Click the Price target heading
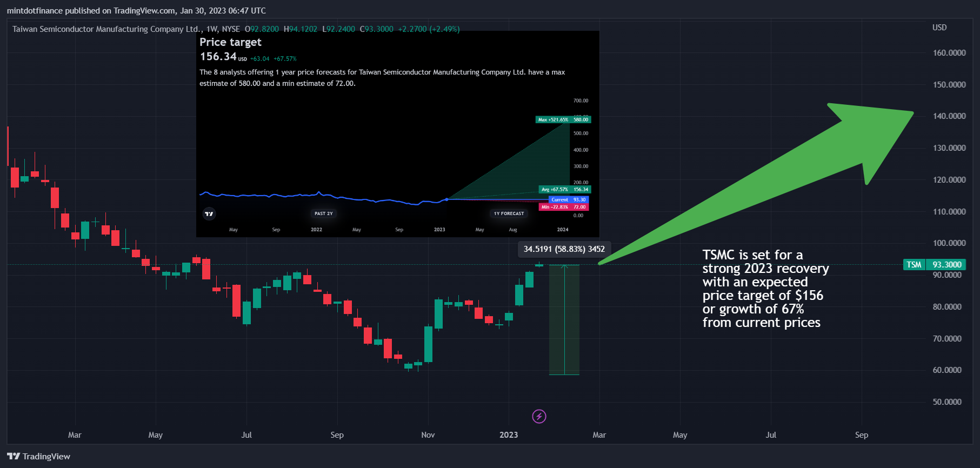Viewport: 980px width, 468px height. coord(230,42)
